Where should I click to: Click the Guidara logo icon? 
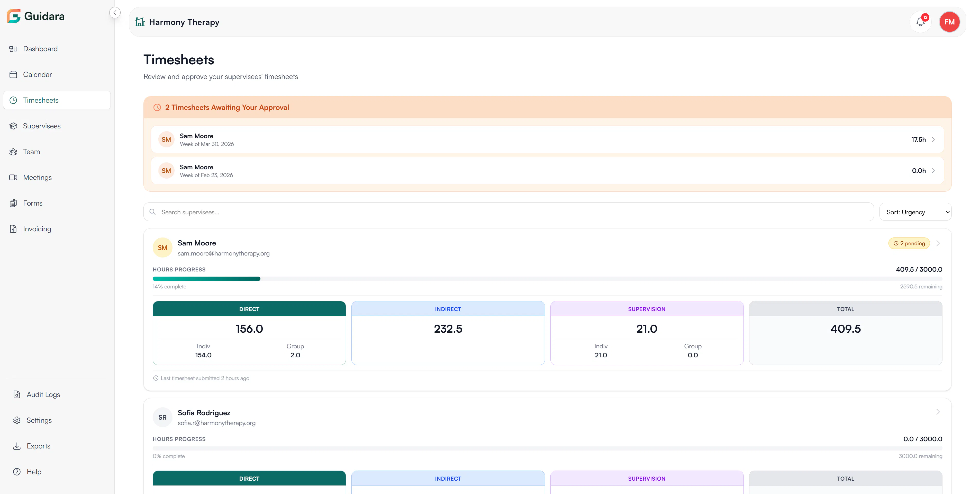13,16
